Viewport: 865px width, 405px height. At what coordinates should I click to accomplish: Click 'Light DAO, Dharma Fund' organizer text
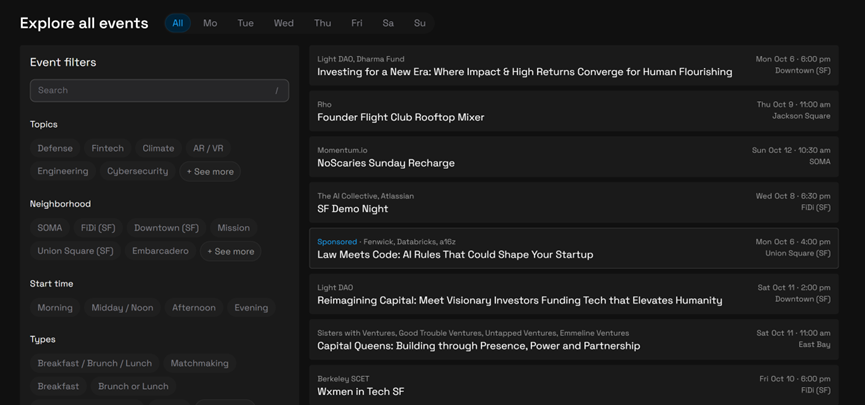tap(361, 59)
